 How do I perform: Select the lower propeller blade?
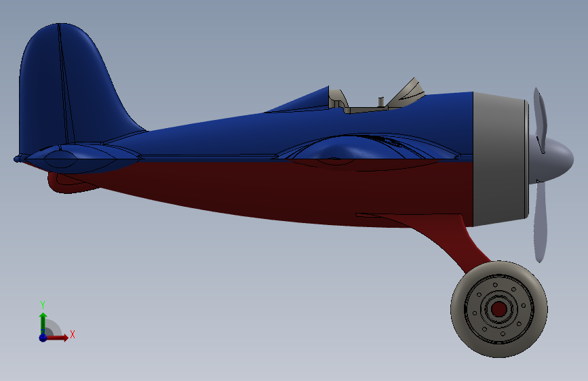(541, 221)
